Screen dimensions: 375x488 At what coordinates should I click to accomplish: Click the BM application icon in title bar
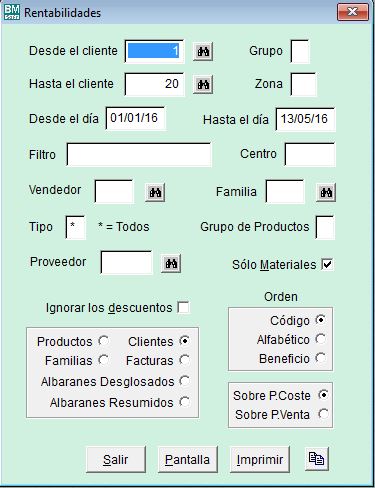(12, 13)
